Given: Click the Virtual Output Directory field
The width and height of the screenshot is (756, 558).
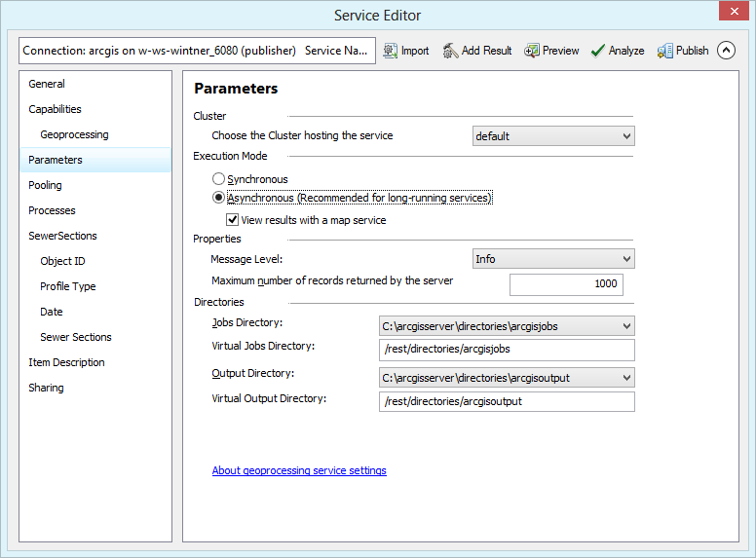Looking at the screenshot, I should pos(507,401).
